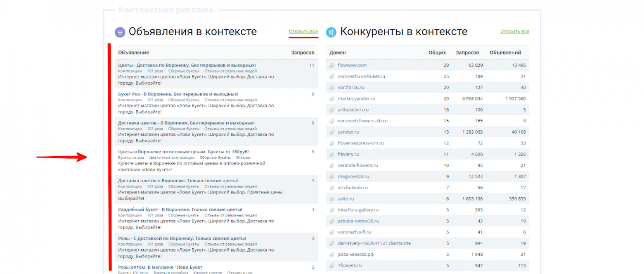Click the Домен column header
The width and height of the screenshot is (644, 274).
coord(338,53)
